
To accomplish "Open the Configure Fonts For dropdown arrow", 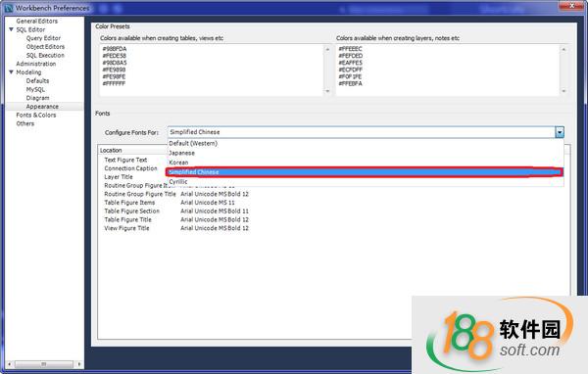I will 560,132.
